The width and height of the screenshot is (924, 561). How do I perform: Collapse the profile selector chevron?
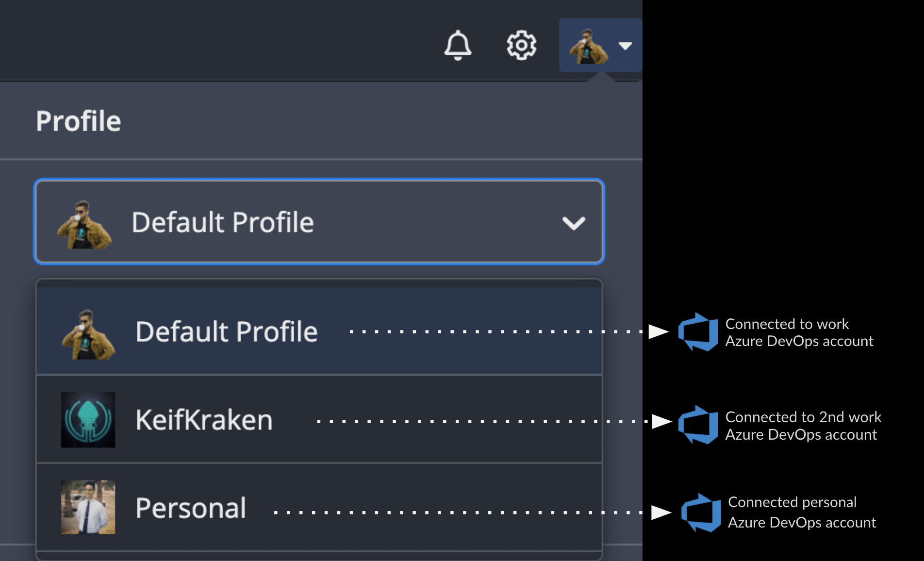click(574, 223)
